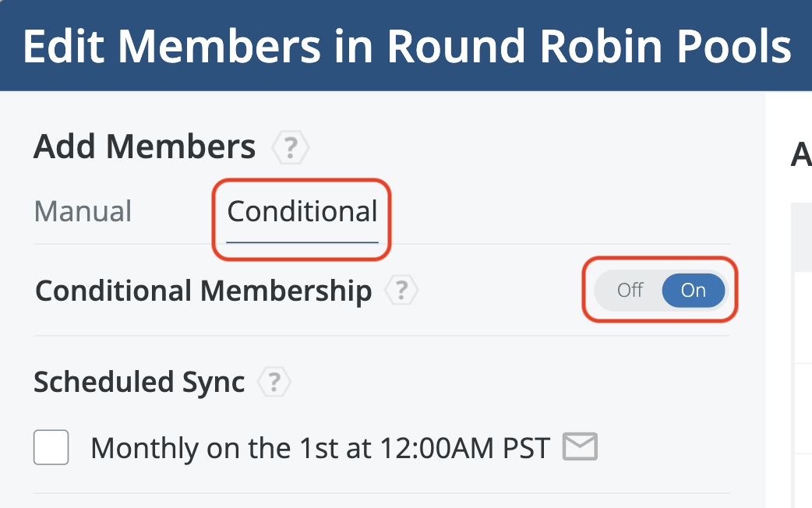Click the partially visible 'A' heading at right
812x508 pixels.
coord(801,155)
